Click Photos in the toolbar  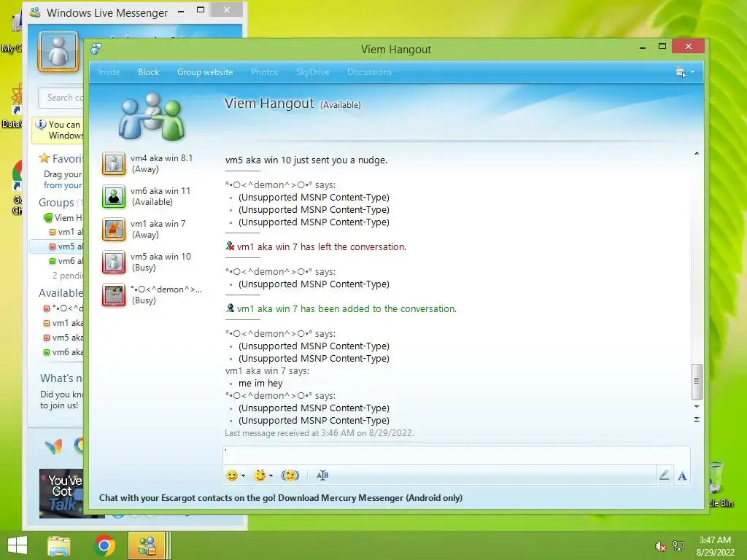[x=264, y=72]
